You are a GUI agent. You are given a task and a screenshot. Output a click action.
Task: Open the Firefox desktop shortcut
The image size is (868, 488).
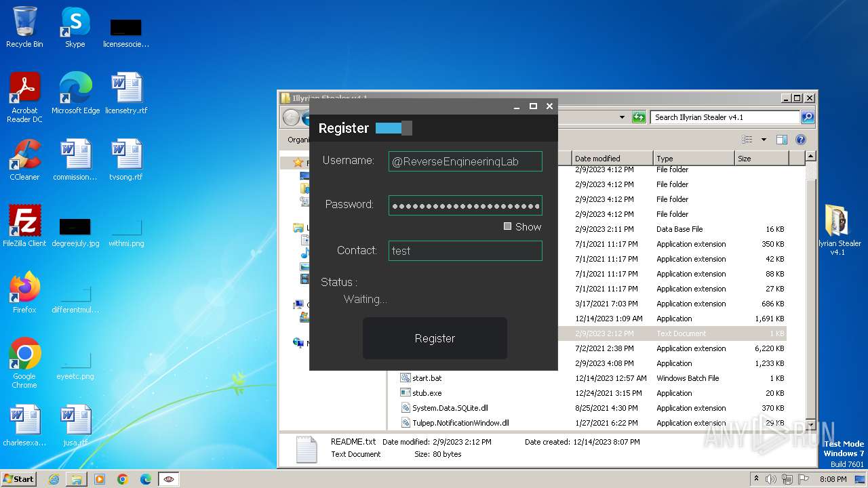24,293
